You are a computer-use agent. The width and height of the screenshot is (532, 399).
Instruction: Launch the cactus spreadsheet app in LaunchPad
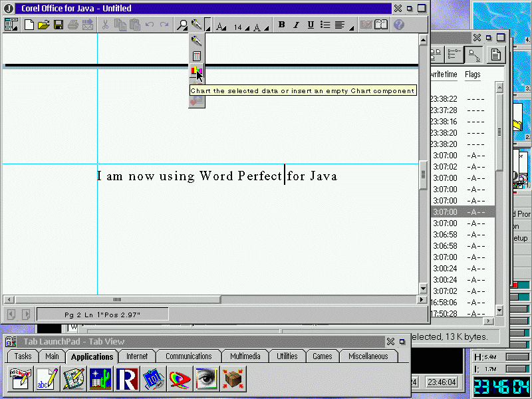click(100, 378)
